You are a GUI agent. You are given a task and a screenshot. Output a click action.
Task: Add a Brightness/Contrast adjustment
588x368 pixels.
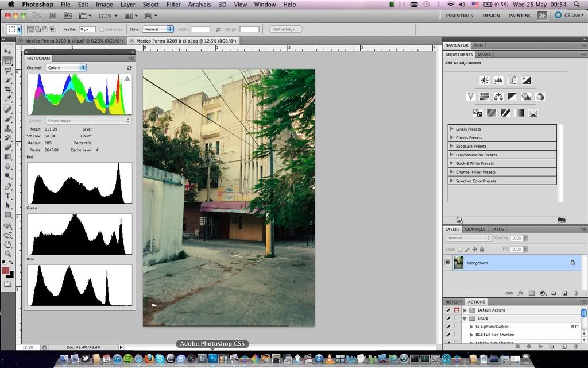(x=485, y=80)
